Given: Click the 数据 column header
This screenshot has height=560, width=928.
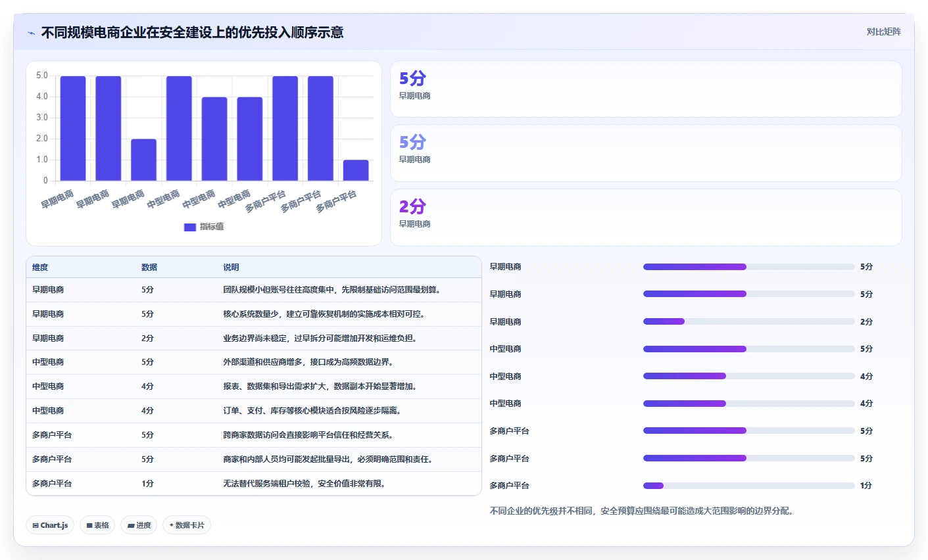Looking at the screenshot, I should (149, 268).
